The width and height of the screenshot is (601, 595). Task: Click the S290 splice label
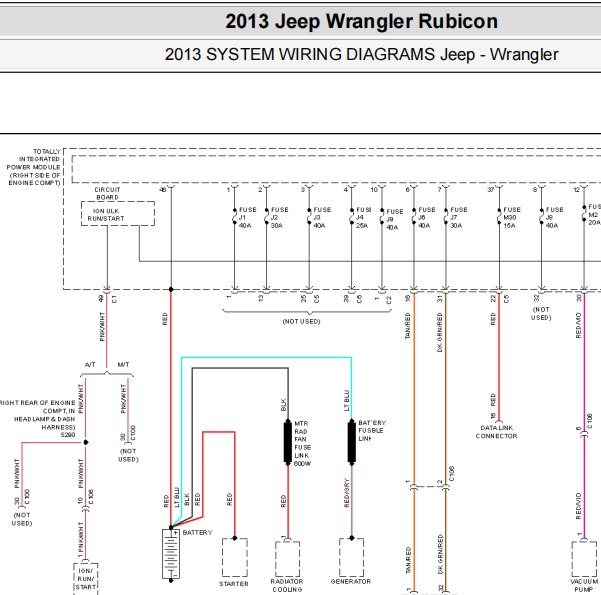[68, 435]
